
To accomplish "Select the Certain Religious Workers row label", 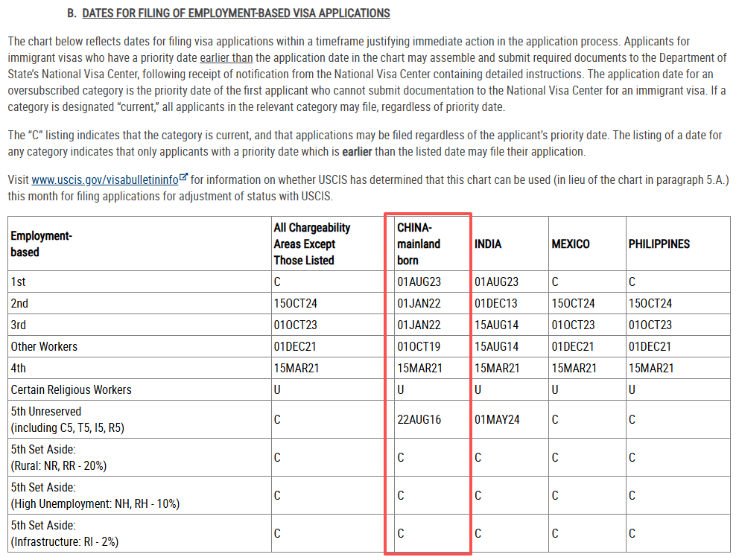I will tap(71, 389).
